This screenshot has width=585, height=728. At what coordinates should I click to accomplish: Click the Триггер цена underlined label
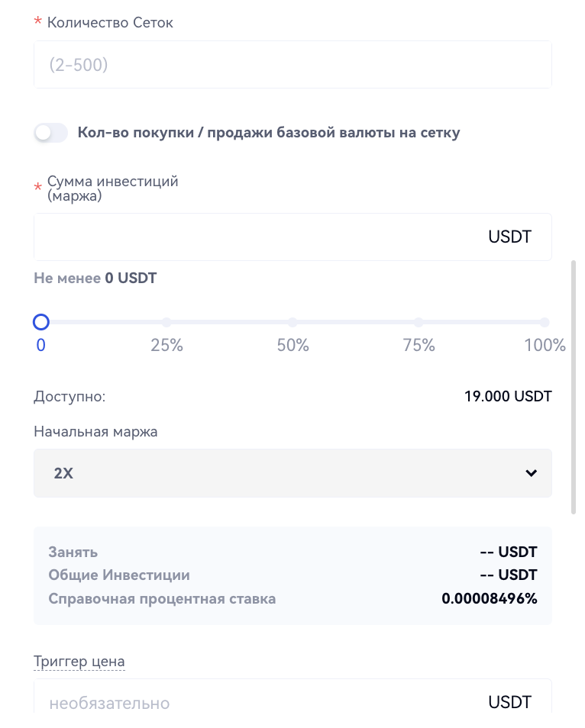[x=79, y=661]
